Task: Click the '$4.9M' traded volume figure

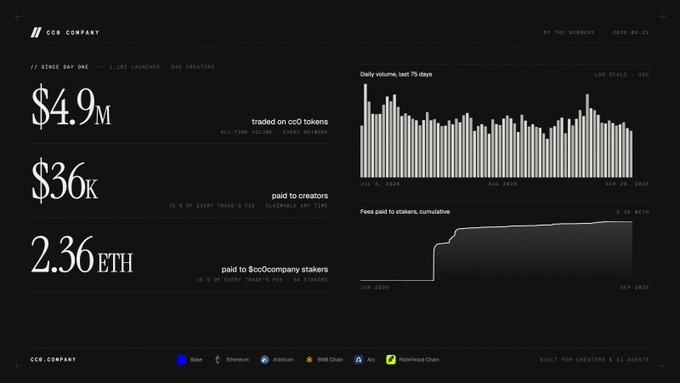Action: coord(71,106)
